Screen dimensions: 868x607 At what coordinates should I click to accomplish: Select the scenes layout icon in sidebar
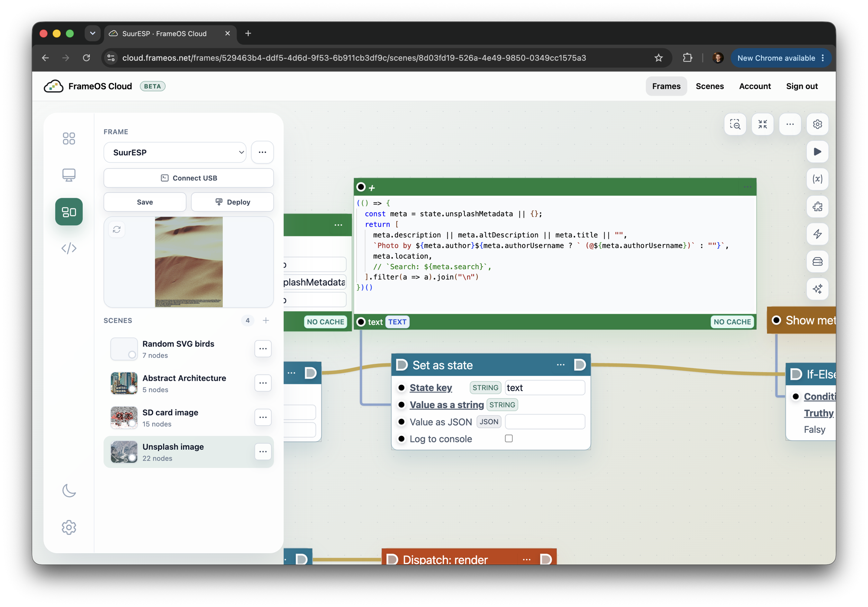69,212
